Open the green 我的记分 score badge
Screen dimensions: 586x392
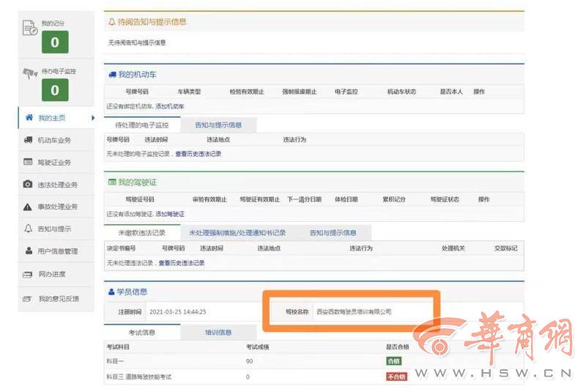[x=55, y=42]
